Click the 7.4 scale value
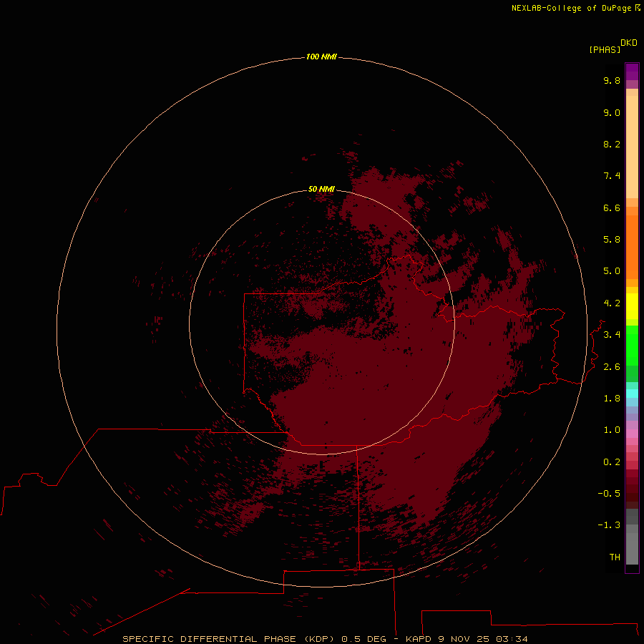 tap(612, 176)
